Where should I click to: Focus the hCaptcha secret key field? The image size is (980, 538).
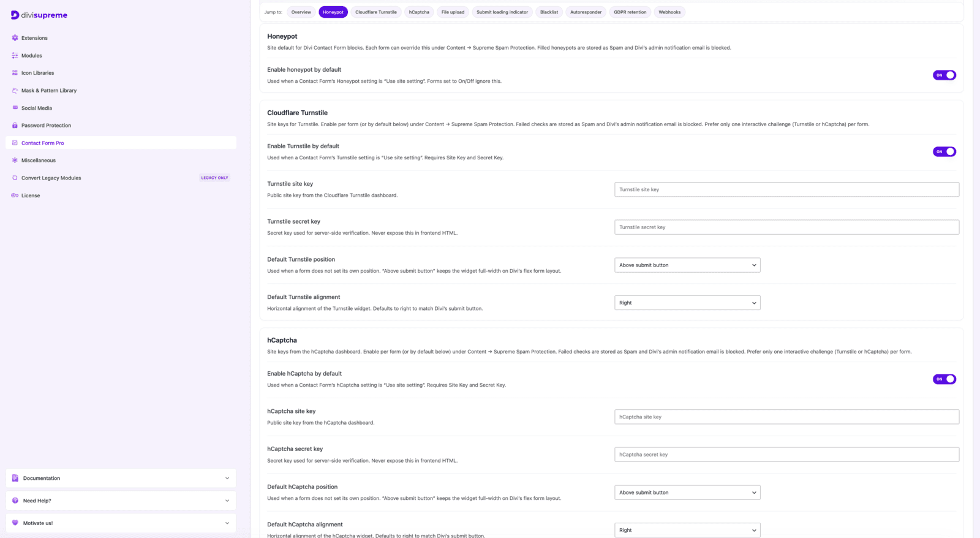(786, 455)
